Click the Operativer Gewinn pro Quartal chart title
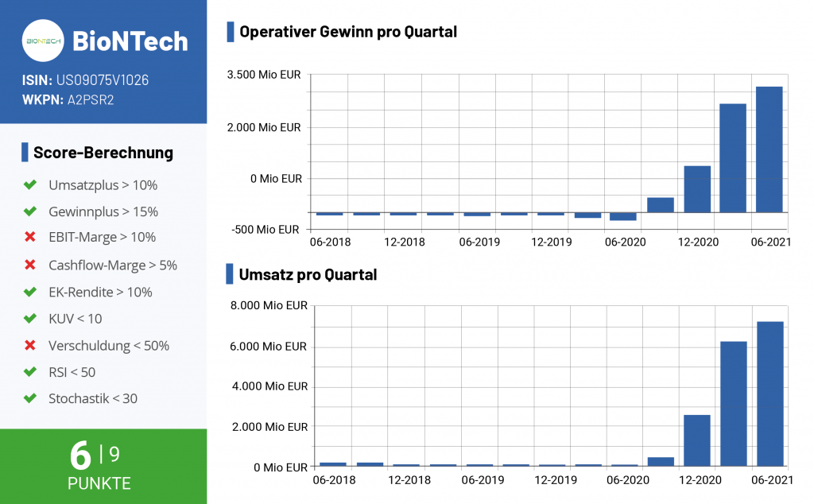The image size is (814, 504). tap(348, 32)
